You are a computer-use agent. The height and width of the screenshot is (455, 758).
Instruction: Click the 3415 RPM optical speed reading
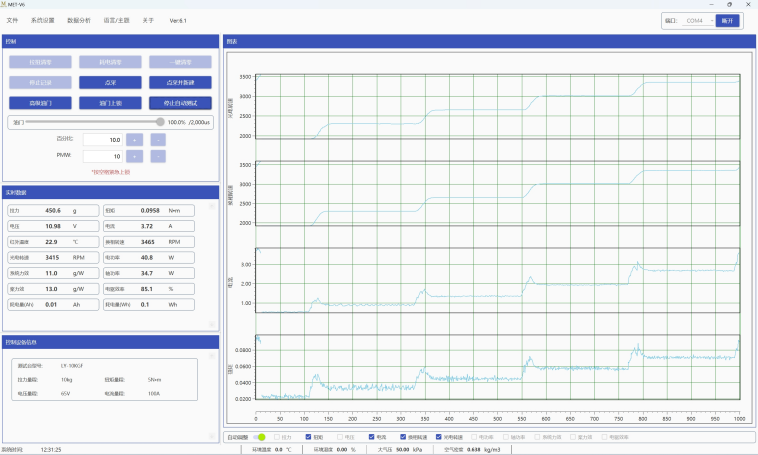click(53, 258)
